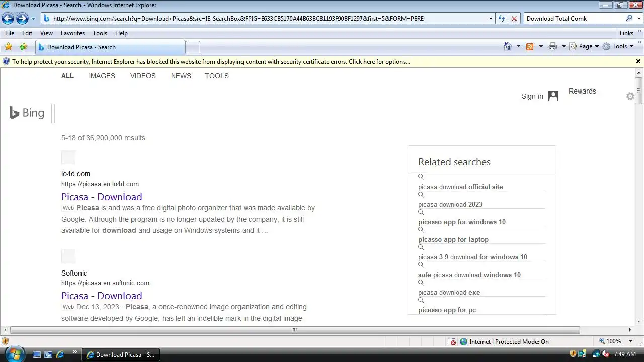Click the Add to Favorites icon
Screen dimensions: 644x362
[23, 47]
